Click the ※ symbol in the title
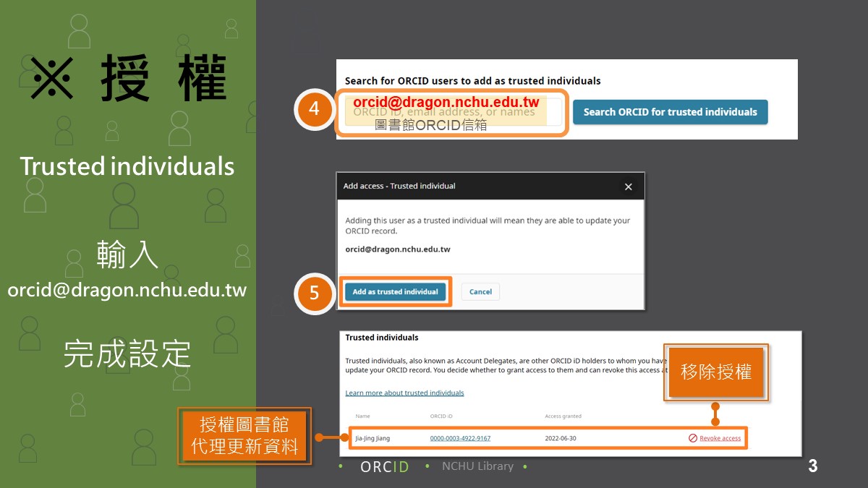The image size is (868, 488). 51,77
